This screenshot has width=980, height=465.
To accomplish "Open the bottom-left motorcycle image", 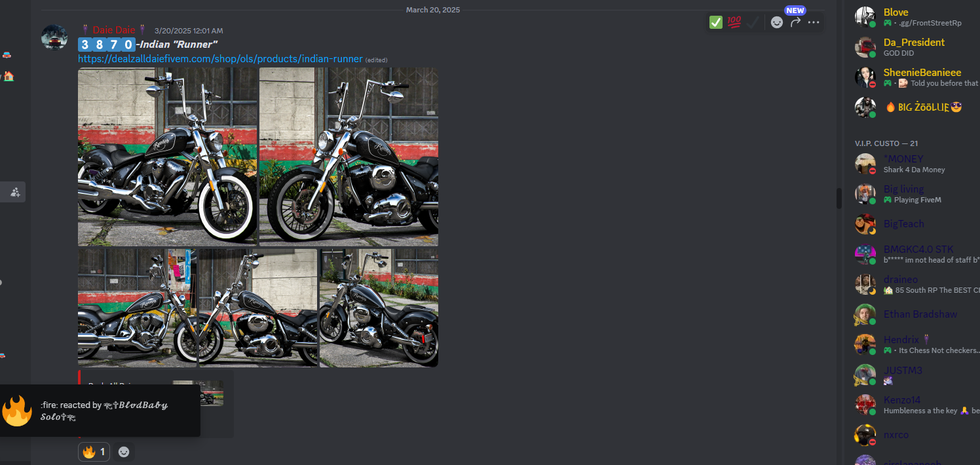I will [x=137, y=308].
